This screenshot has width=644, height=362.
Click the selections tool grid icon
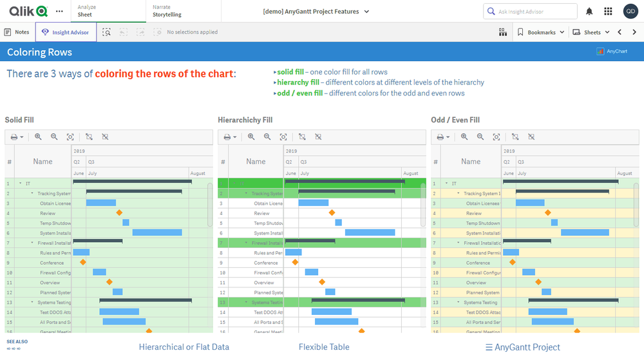click(503, 32)
